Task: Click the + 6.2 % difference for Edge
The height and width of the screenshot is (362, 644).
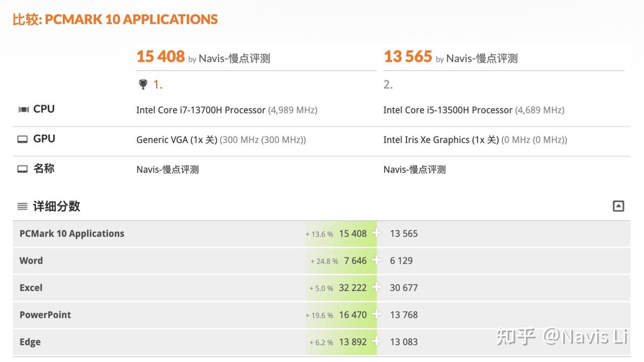Action: point(321,343)
